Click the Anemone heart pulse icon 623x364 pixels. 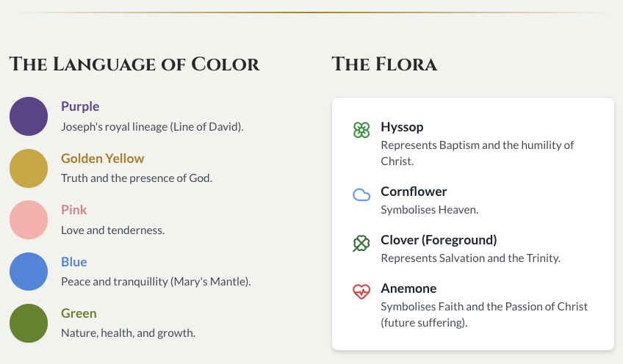(361, 291)
